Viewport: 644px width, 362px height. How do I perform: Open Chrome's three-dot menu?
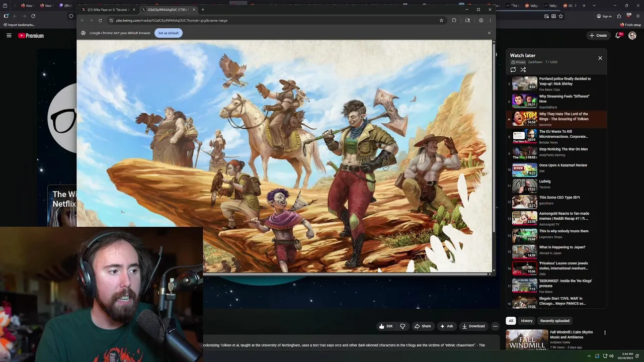point(490,21)
